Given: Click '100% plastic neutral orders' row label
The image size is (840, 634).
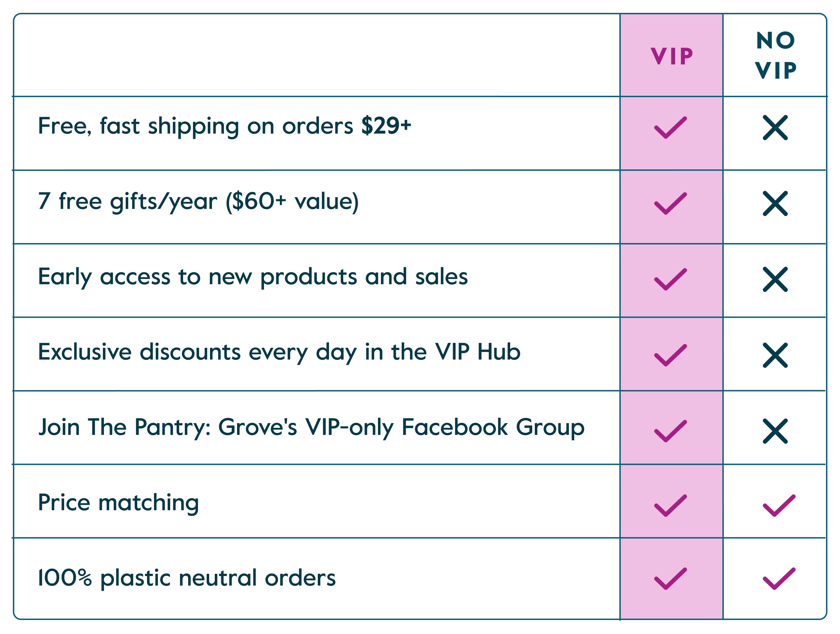Looking at the screenshot, I should coord(187,578).
